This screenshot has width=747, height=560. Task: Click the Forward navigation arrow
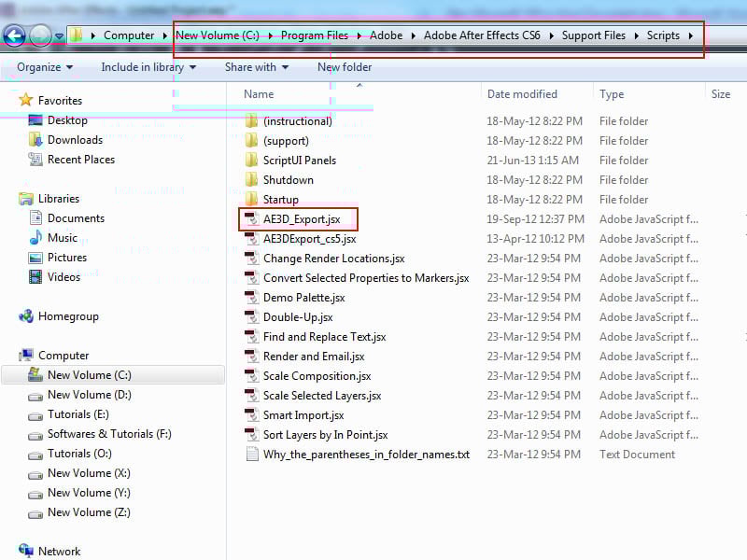(40, 35)
